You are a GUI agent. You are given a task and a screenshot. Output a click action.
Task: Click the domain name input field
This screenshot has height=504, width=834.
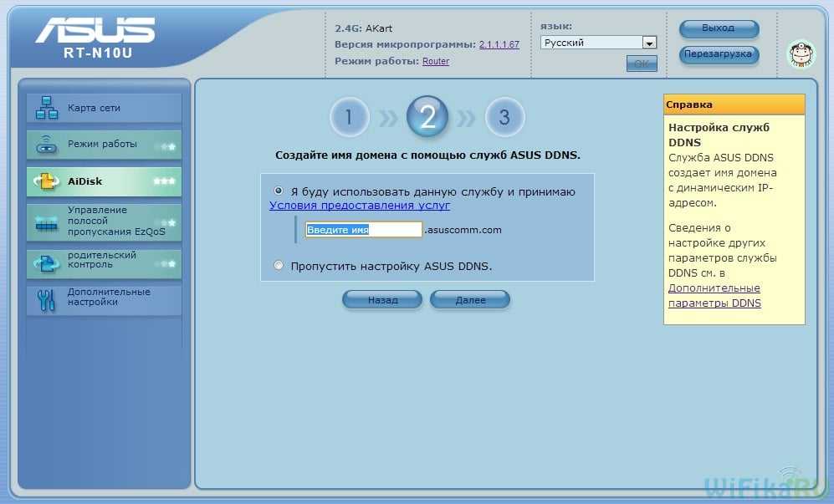[x=364, y=230]
